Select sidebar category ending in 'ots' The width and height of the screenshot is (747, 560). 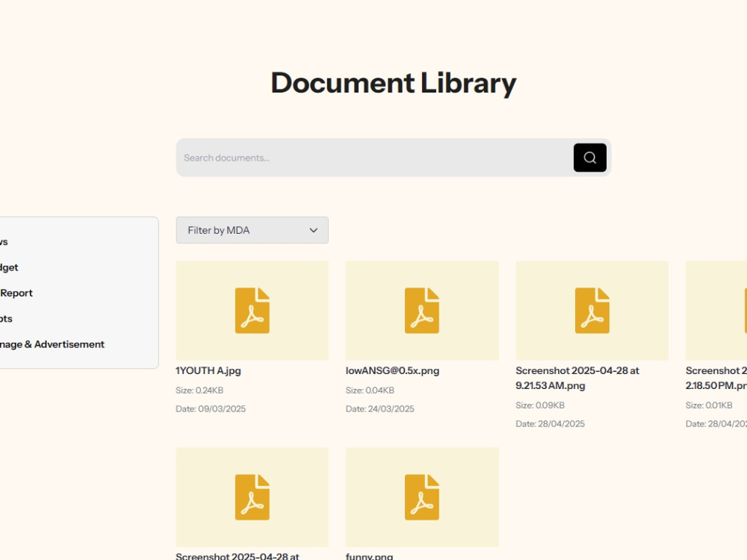coord(6,319)
